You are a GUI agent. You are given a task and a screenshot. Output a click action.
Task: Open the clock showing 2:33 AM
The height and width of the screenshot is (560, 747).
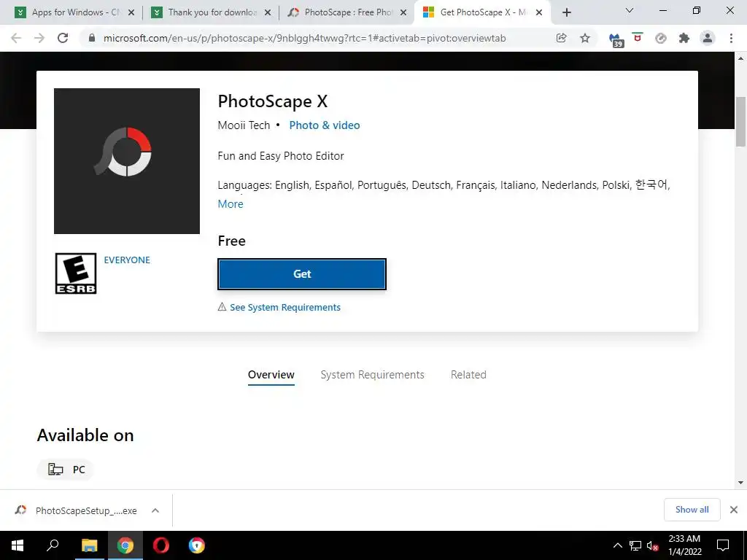(684, 545)
